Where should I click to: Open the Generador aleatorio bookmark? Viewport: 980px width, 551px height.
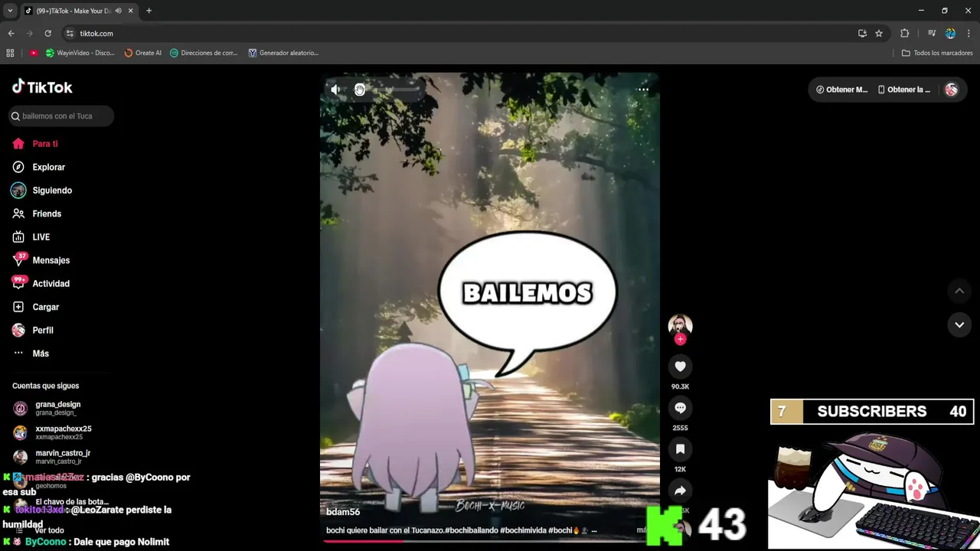click(x=283, y=53)
